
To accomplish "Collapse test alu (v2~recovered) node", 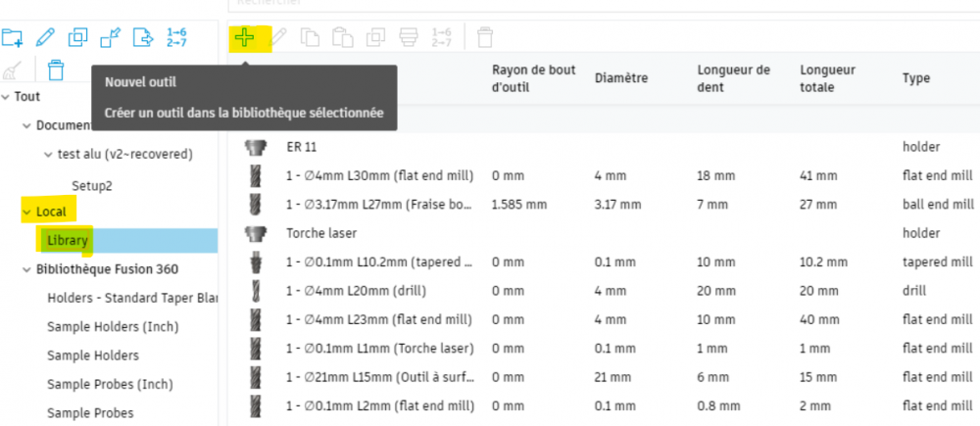I will (48, 155).
